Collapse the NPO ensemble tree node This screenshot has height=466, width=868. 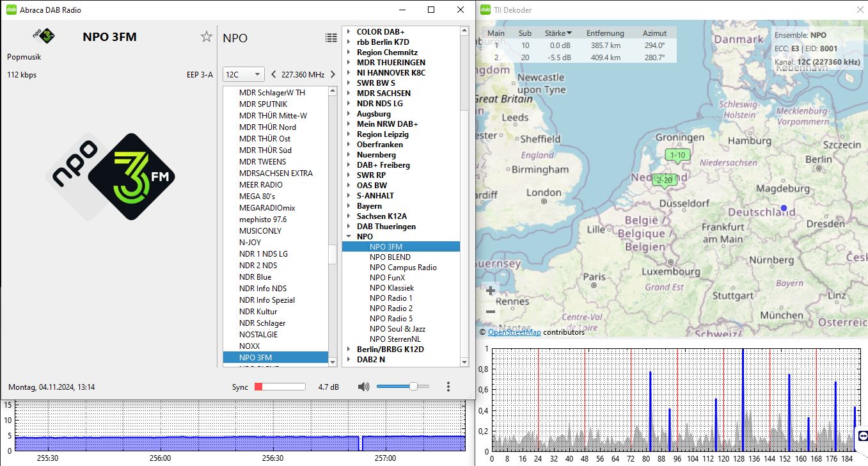[x=349, y=237]
